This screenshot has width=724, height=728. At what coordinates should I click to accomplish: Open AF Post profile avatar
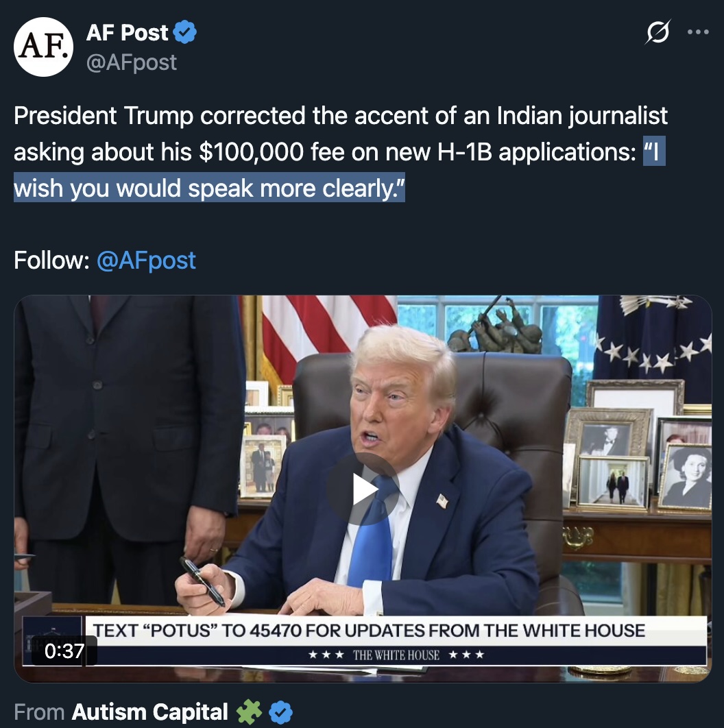click(43, 47)
